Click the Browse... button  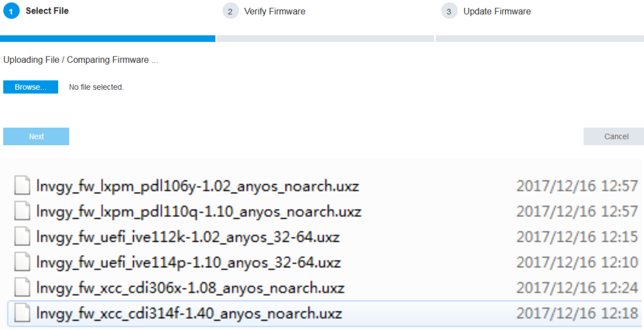pyautogui.click(x=31, y=87)
